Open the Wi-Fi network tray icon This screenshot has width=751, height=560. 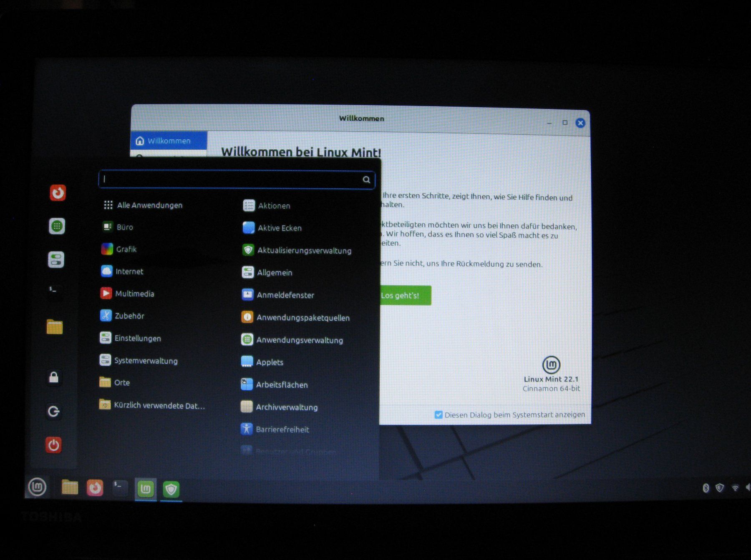point(735,488)
